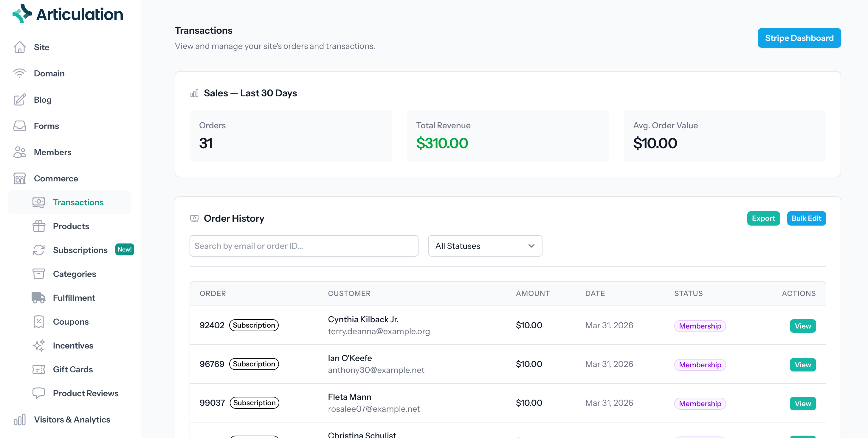Click the Fulfillment truck icon
The image size is (868, 438).
38,298
